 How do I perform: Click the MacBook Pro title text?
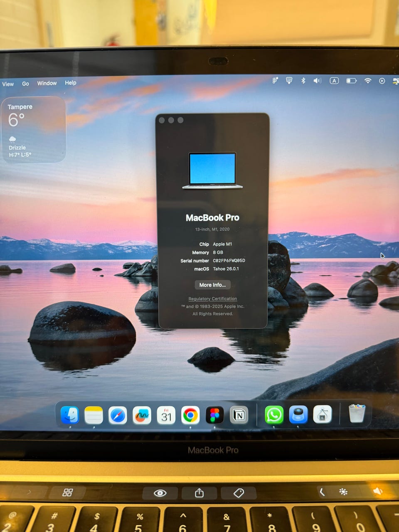212,217
